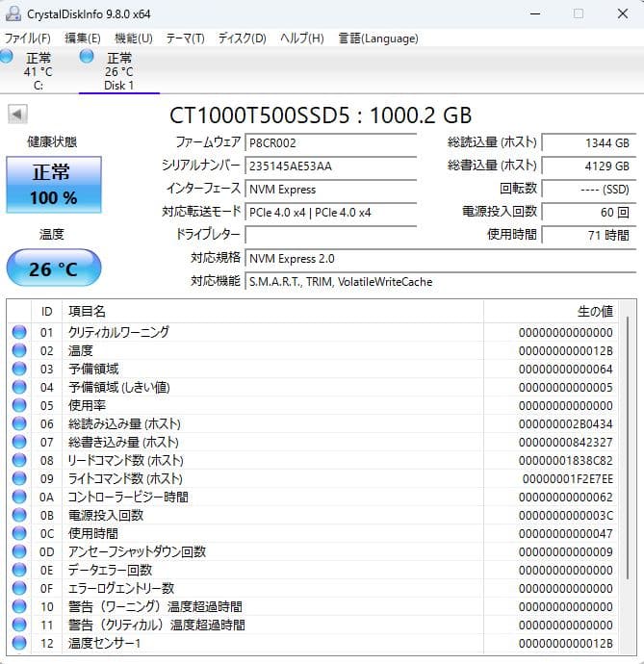Click raw value 0000000000009
This screenshot has width=644, height=664.
point(566,551)
